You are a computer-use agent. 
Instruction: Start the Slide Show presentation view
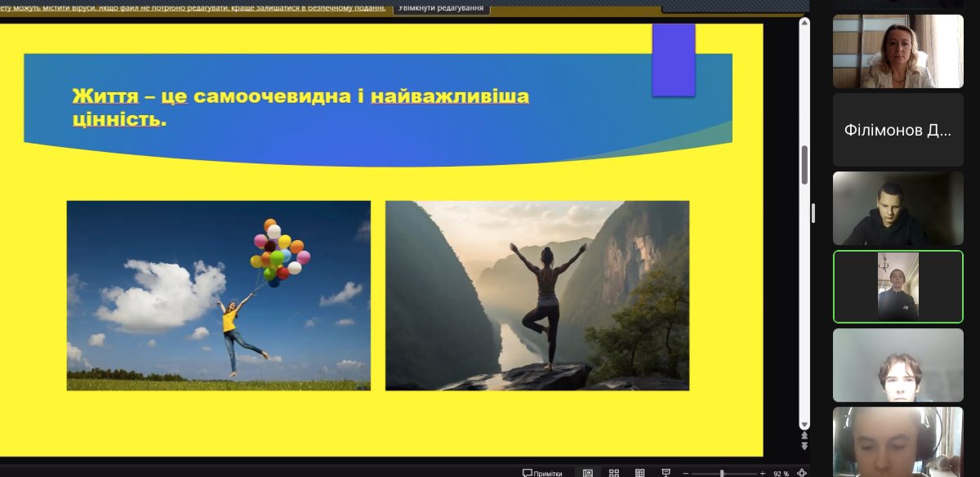tap(666, 473)
